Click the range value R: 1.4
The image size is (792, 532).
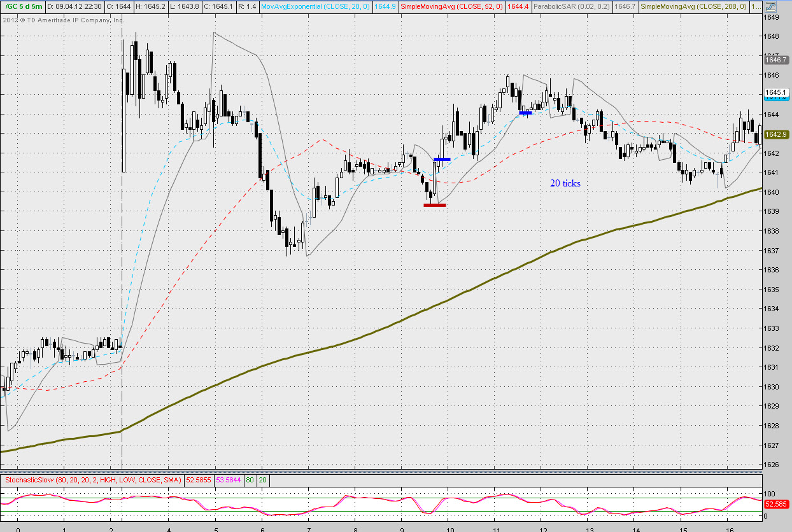(x=248, y=6)
